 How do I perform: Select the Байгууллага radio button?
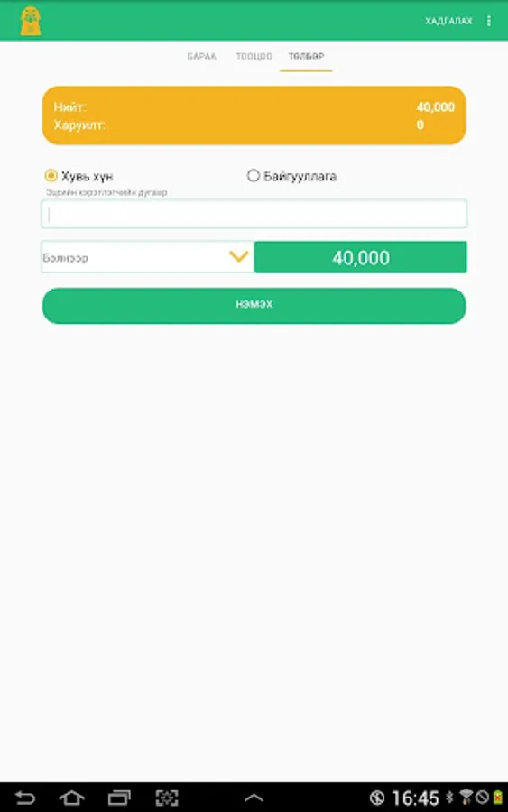click(253, 176)
